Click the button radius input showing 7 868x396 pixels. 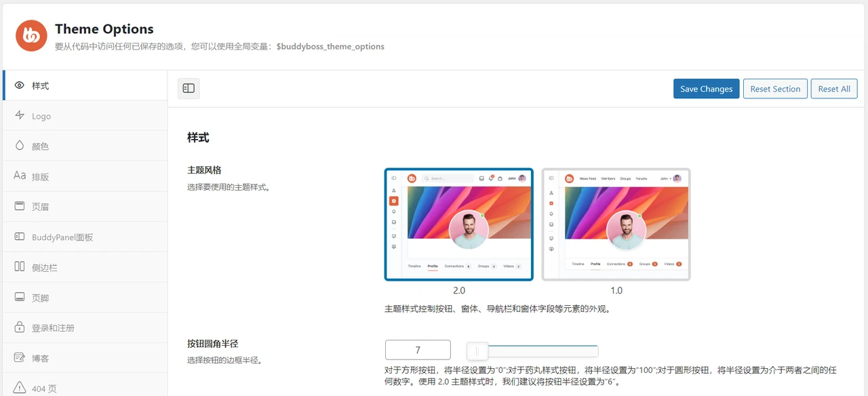(x=418, y=350)
